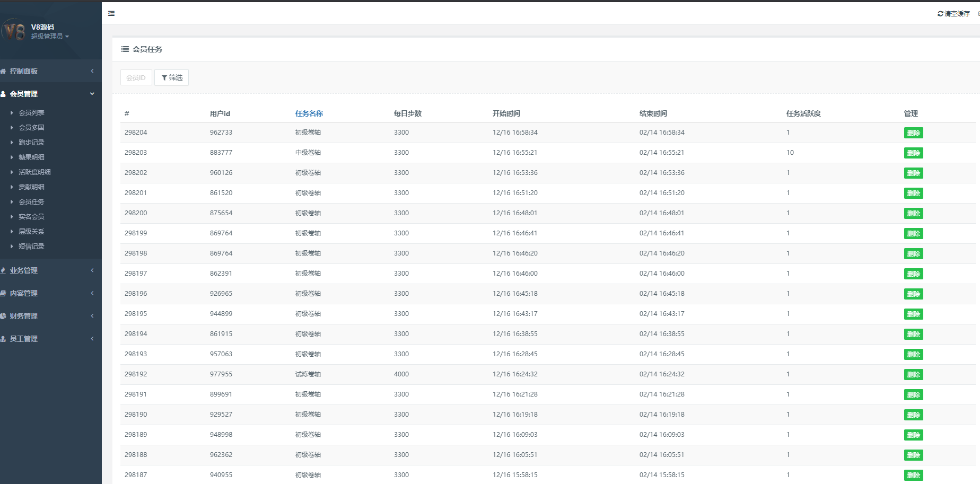This screenshot has height=484, width=980.
Task: Open 会员列表 in the sidebar
Action: tap(31, 113)
